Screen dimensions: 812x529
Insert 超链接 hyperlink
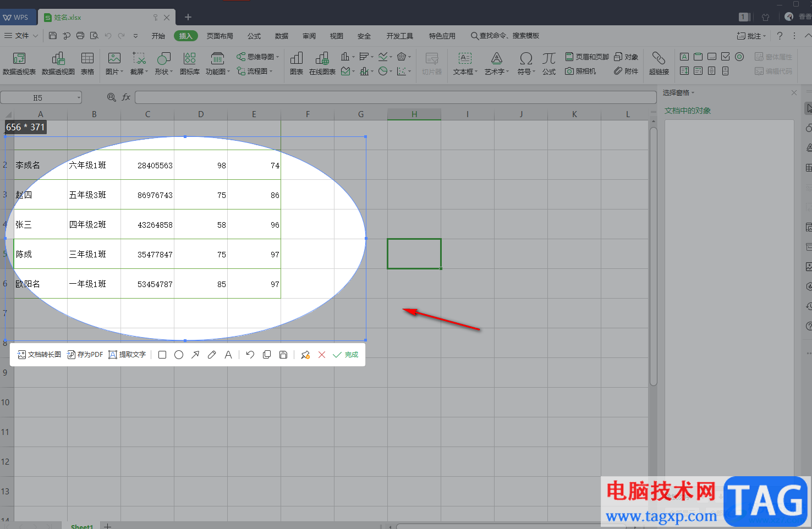click(659, 64)
